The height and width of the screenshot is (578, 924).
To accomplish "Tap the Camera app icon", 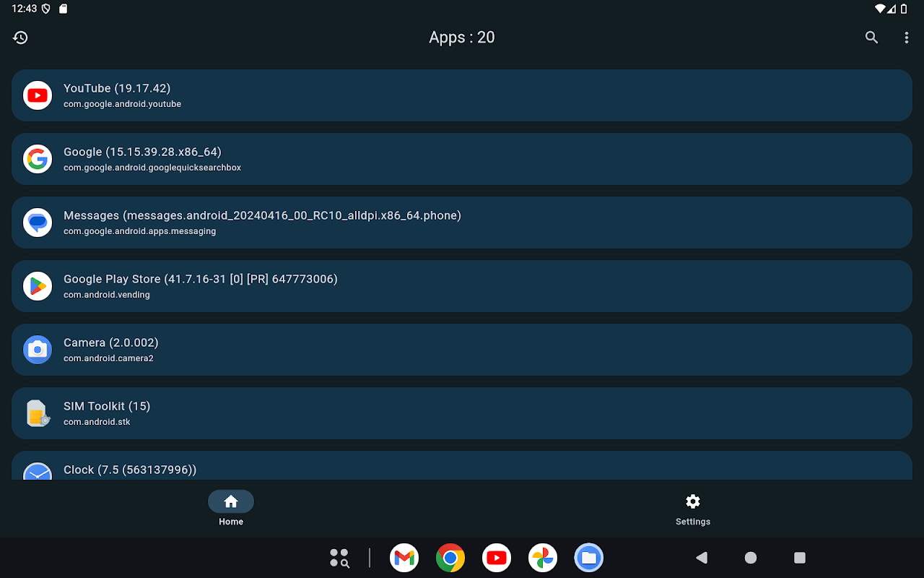I will (38, 350).
